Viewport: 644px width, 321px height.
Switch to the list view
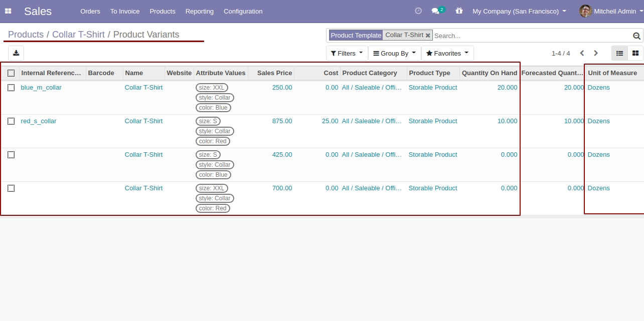tap(619, 53)
